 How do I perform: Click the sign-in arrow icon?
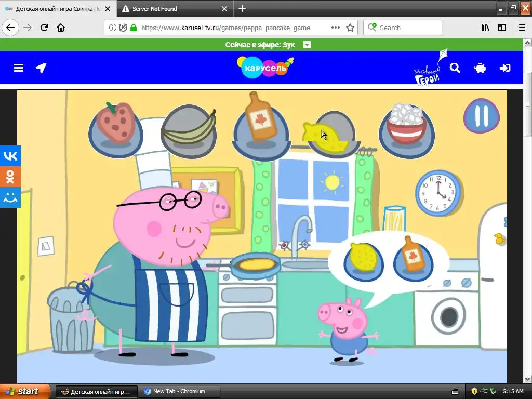[505, 68]
